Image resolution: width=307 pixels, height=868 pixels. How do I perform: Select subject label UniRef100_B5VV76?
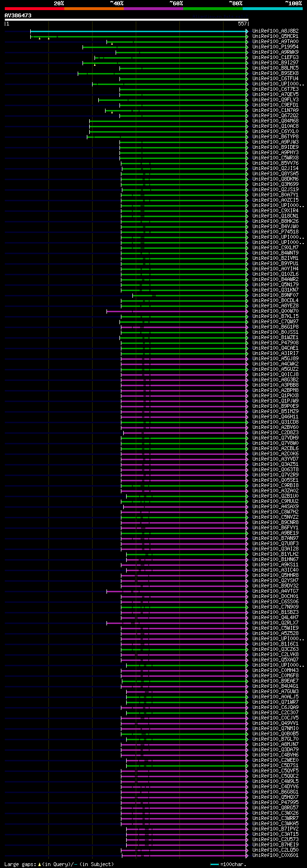275,163
